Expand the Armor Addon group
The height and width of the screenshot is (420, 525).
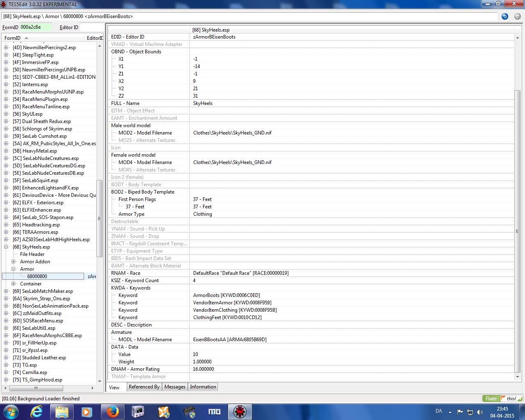coord(14,262)
